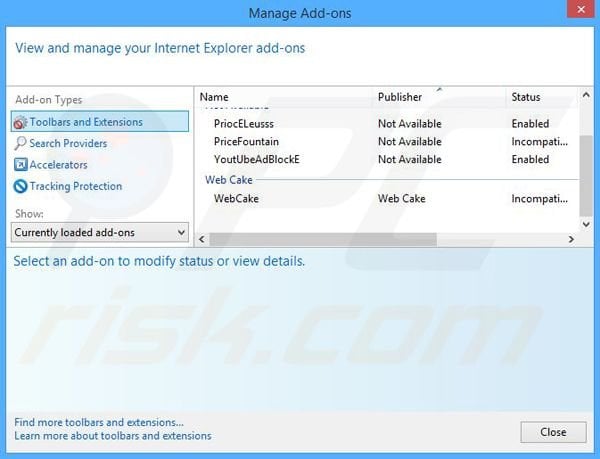Screen dimensions: 600x459
Task: Select the YoutUbeAdBlockE add-on
Action: pos(256,160)
